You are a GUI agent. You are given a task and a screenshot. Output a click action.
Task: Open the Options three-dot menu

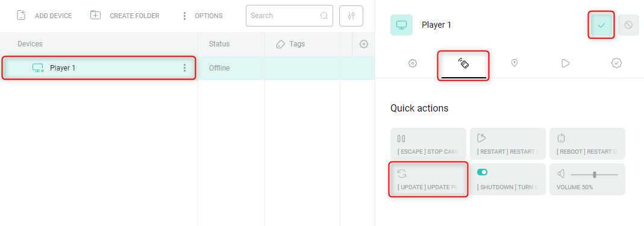tap(202, 16)
